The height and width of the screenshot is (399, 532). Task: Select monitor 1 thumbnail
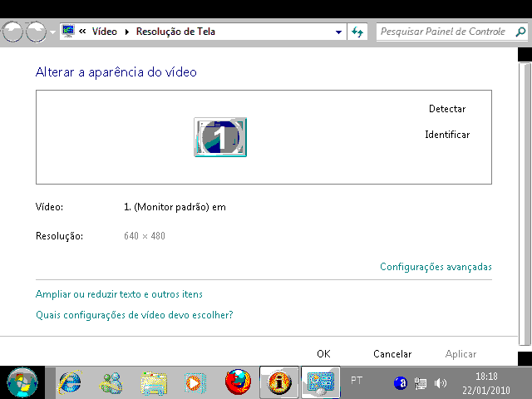[220, 137]
